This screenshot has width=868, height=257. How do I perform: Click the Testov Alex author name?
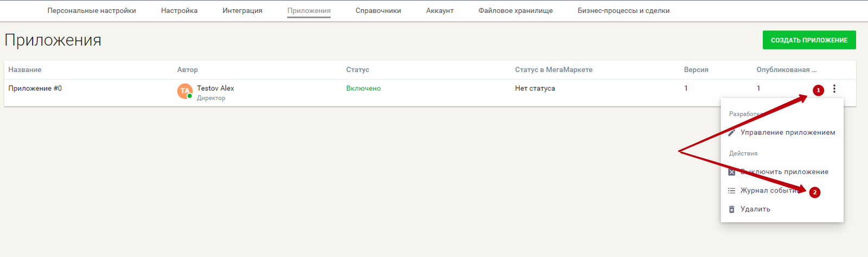(215, 88)
